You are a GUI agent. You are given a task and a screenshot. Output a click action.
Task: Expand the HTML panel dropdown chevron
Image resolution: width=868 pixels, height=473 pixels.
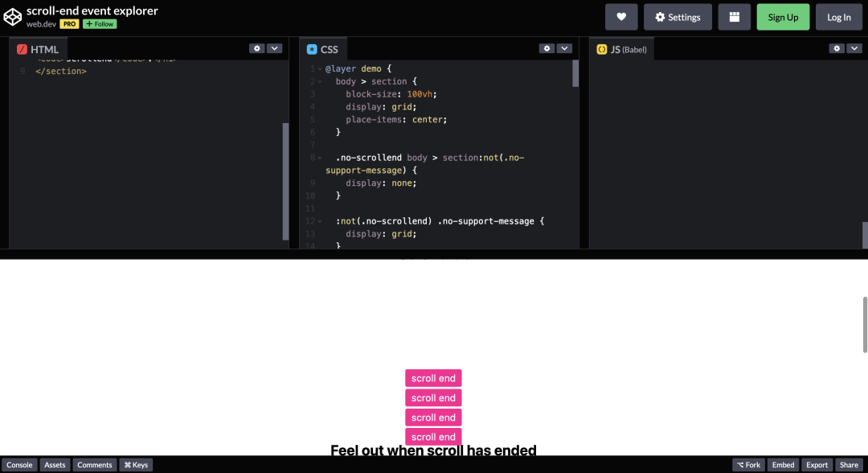point(274,48)
